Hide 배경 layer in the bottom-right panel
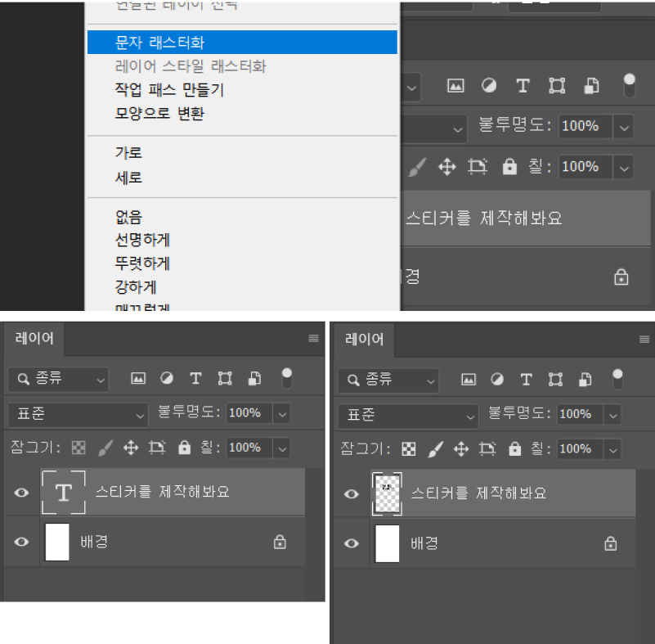 click(352, 543)
